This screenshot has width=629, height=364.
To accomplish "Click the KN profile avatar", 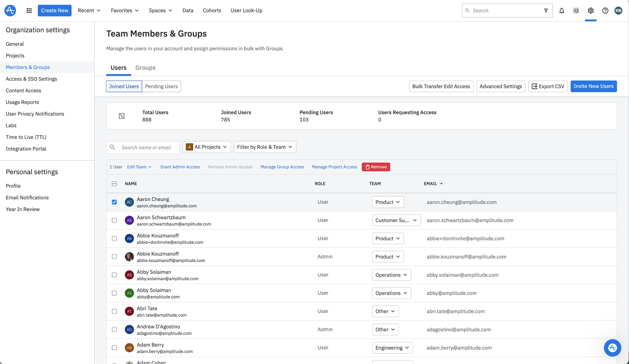I will click(x=619, y=10).
